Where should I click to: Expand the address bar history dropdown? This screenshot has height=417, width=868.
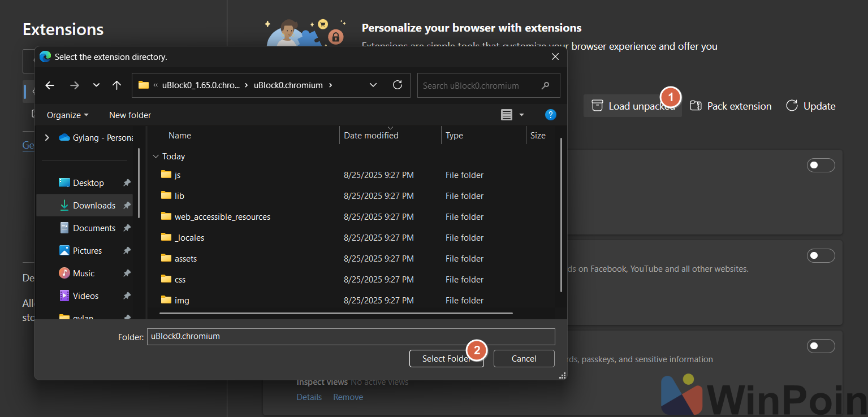[373, 85]
